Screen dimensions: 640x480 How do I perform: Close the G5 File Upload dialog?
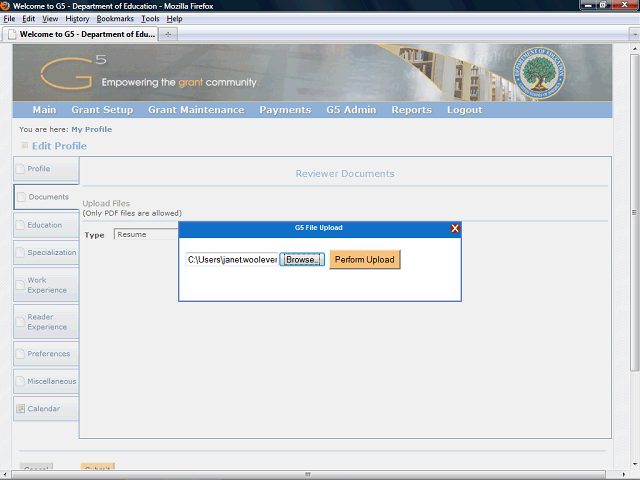coord(455,228)
